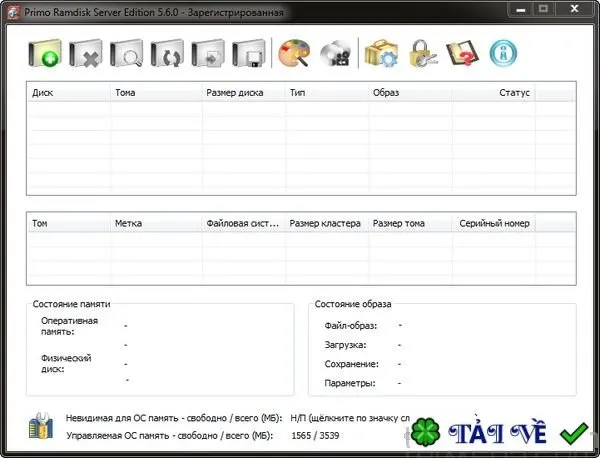
Task: Click the Состояние памяти group title
Action: click(x=72, y=304)
